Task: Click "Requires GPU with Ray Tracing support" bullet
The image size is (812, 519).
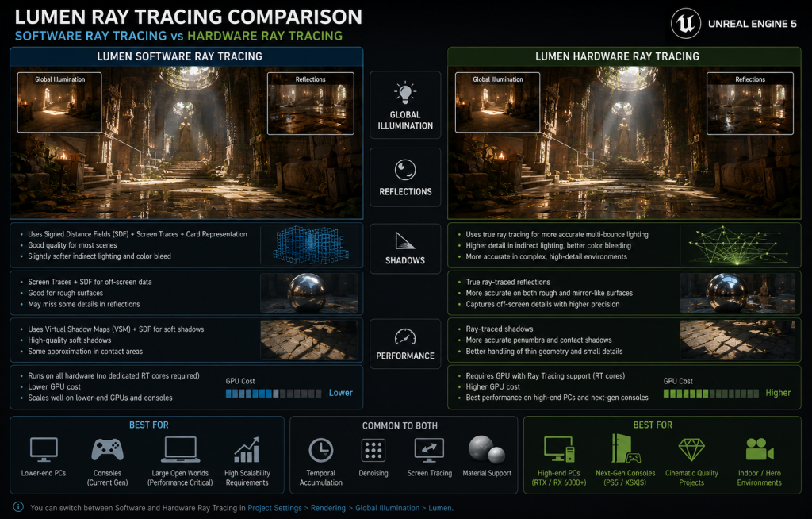Action: click(x=546, y=376)
